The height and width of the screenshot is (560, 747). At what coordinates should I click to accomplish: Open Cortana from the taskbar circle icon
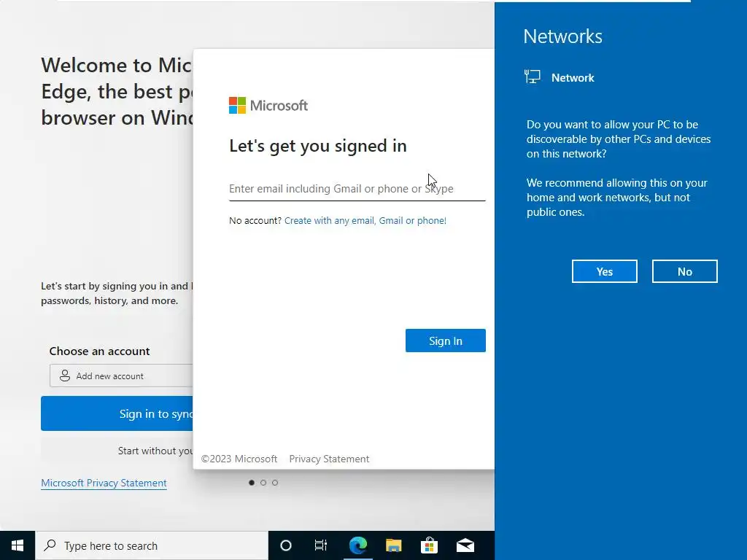[x=286, y=545]
